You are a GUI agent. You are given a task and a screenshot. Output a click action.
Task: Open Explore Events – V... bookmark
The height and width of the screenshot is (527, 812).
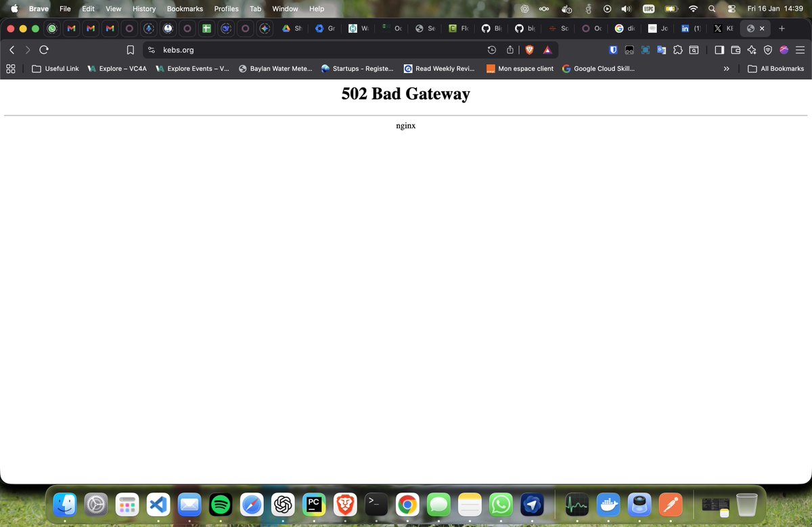(x=192, y=68)
